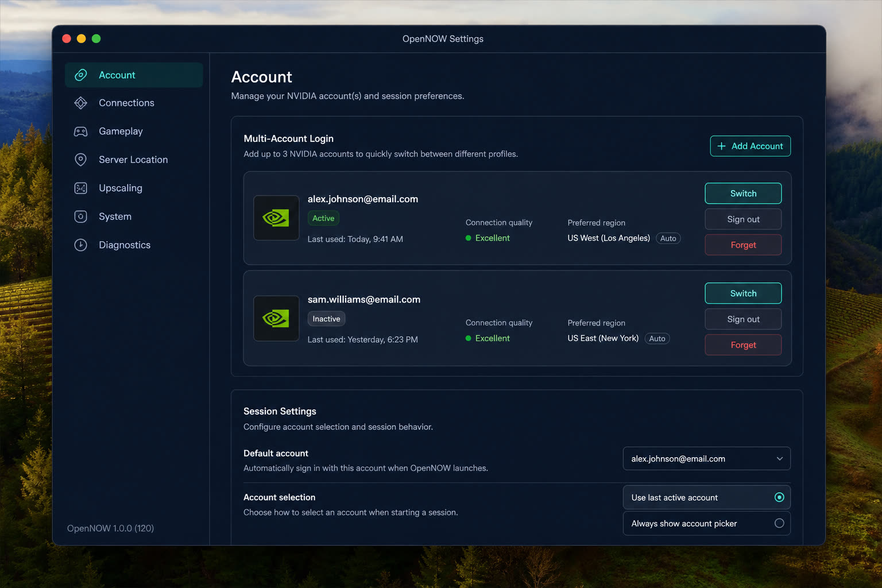The image size is (882, 588).
Task: Click the Account sidebar icon
Action: (x=81, y=75)
